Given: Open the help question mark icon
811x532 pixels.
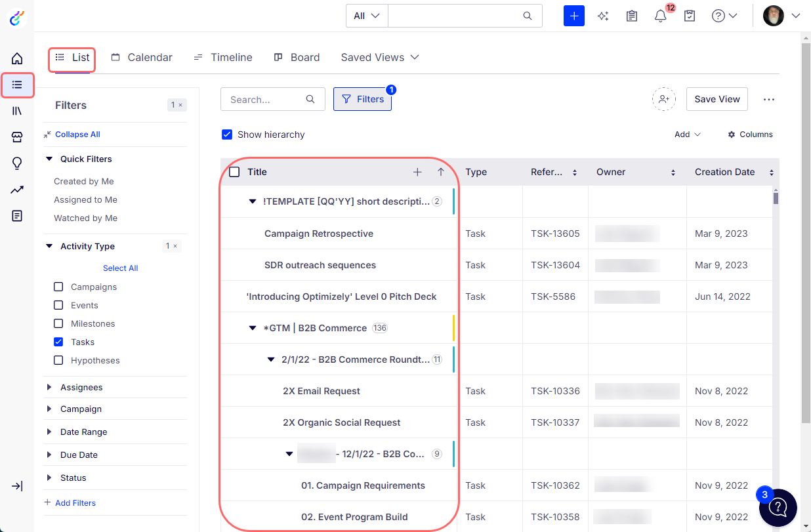Looking at the screenshot, I should coord(718,16).
